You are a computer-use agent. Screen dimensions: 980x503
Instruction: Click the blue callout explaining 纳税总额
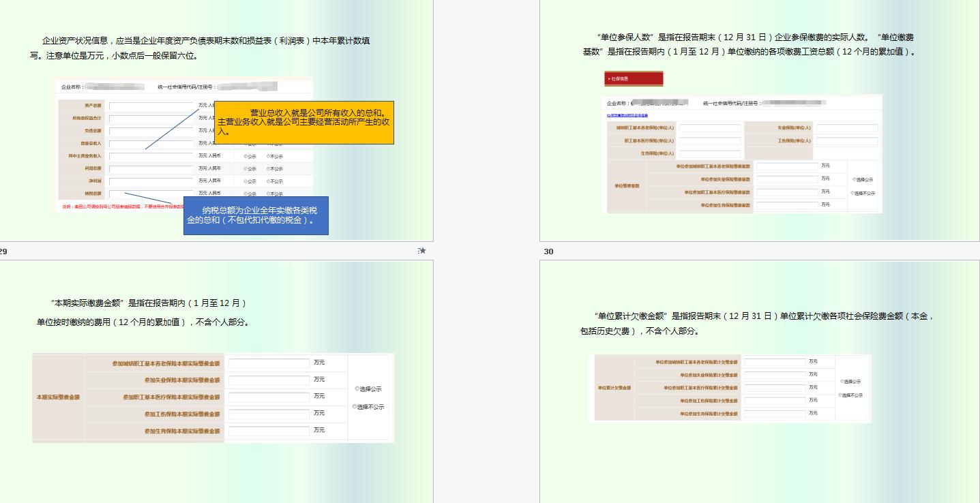click(x=256, y=215)
